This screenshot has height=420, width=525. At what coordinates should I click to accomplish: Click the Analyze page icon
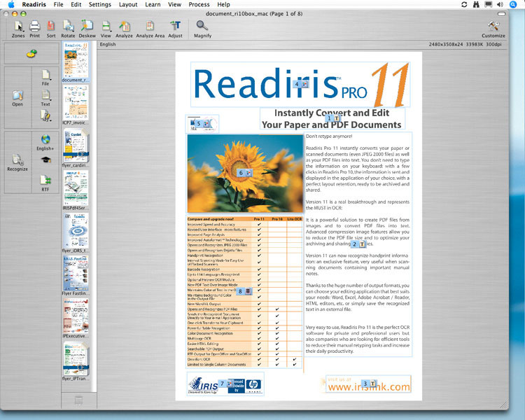pos(124,26)
